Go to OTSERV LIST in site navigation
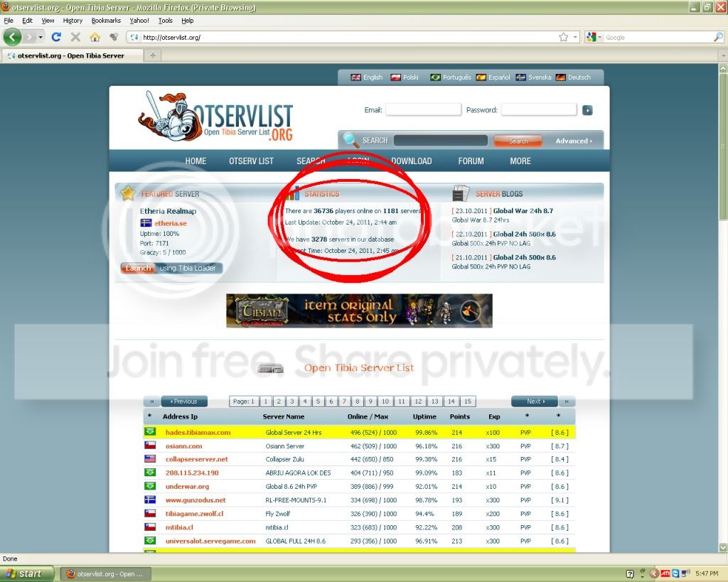Viewport: 728px width, 582px height. (x=251, y=161)
